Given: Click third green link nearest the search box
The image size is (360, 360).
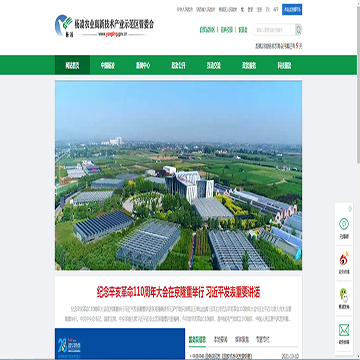Looking at the screenshot, I should [243, 30].
